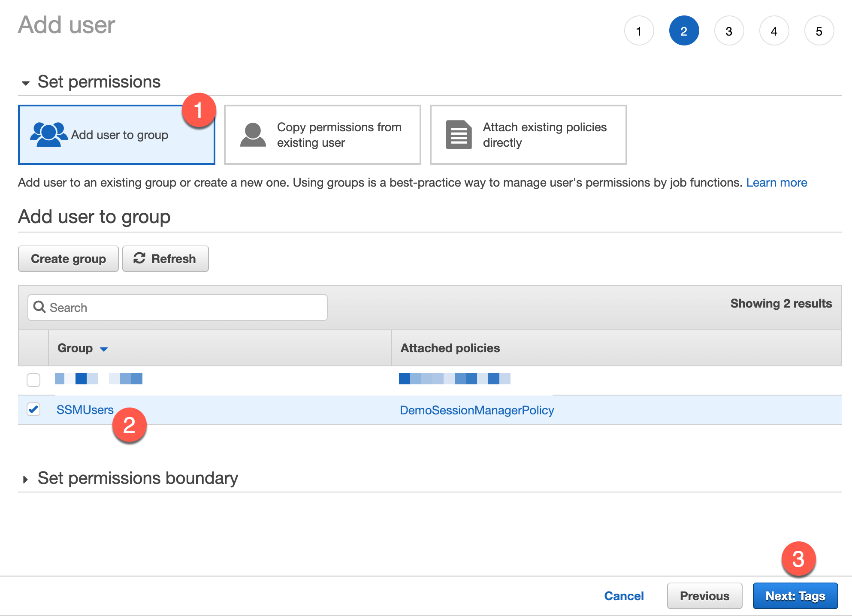The height and width of the screenshot is (616, 852).
Task: Select Attach existing policies directly option
Action: pos(527,134)
